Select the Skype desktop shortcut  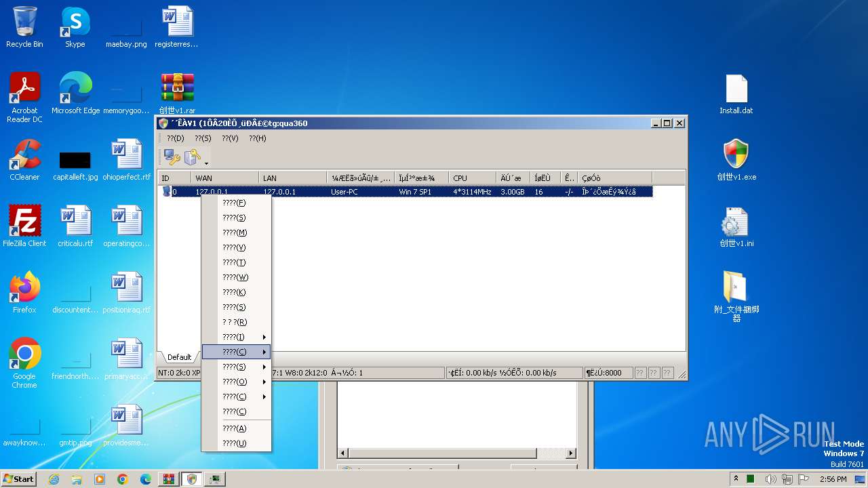[75, 28]
